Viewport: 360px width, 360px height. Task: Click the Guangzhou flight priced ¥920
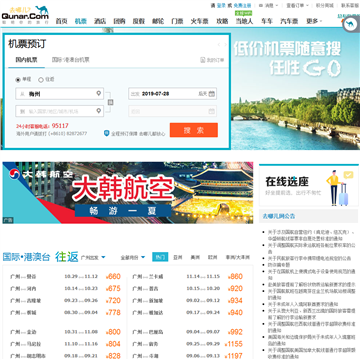188,289
